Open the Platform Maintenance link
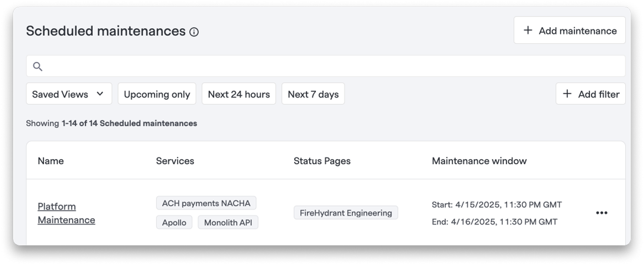Image resolution: width=644 pixels, height=265 pixels. 66,213
